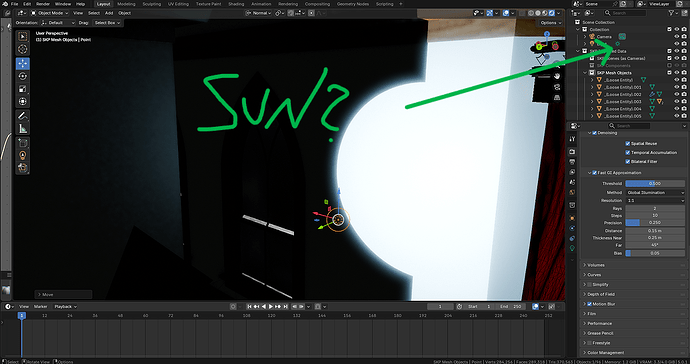Switch to the Modeling workspace tab
Image resolution: width=690 pixels, height=364 pixels.
click(126, 4)
